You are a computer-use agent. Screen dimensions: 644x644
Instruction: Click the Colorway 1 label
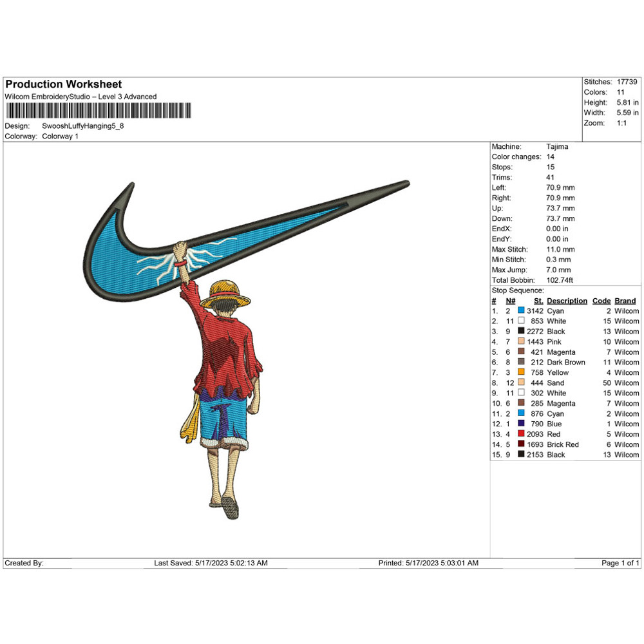(x=62, y=136)
